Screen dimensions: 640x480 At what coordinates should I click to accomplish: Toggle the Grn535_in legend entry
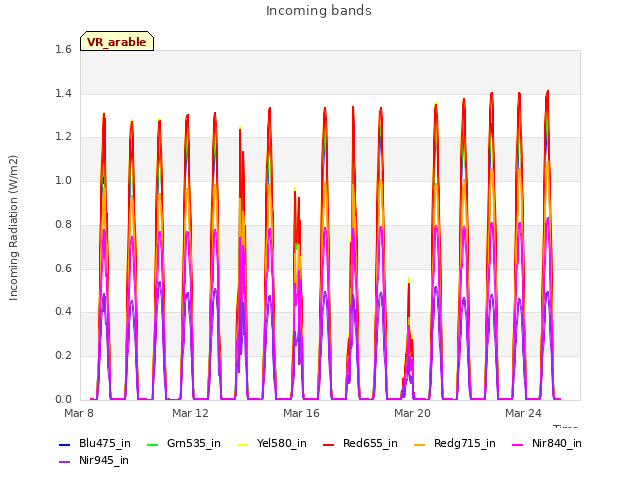(183, 444)
